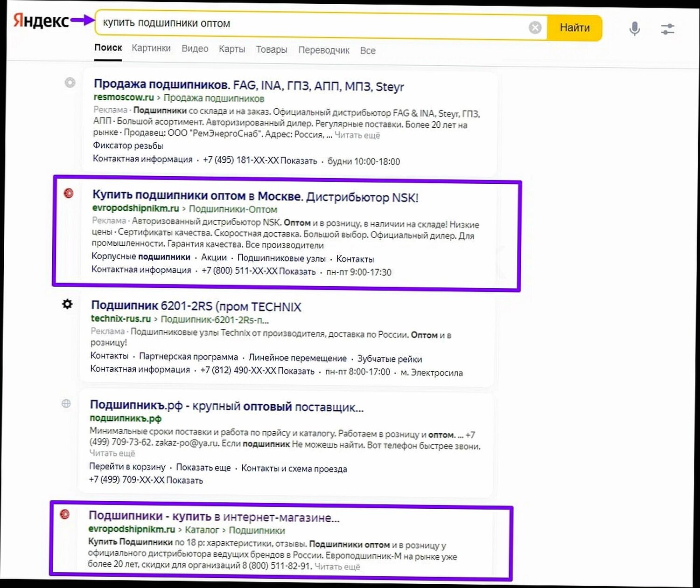Click favicon next to resmoscow.ru result
700x588 pixels.
[70, 83]
